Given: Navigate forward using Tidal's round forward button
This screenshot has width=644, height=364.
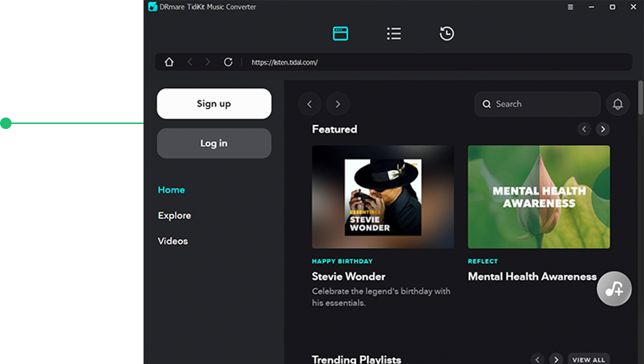Looking at the screenshot, I should [338, 104].
